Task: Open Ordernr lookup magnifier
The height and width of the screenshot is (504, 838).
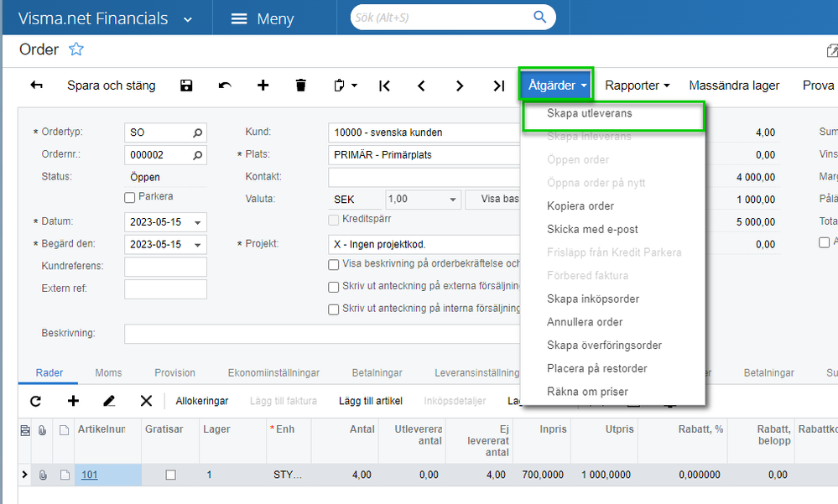Action: click(198, 155)
